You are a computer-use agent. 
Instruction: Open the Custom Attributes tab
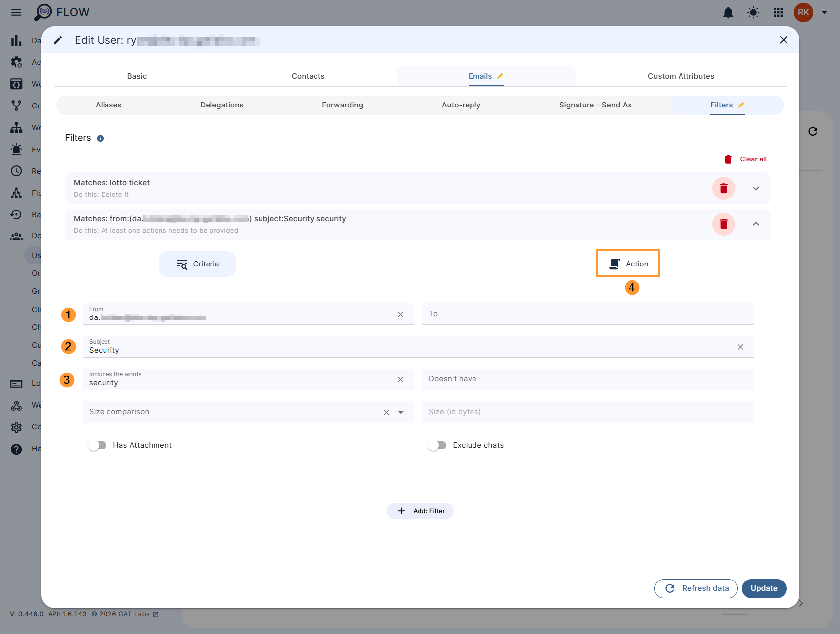pos(681,76)
